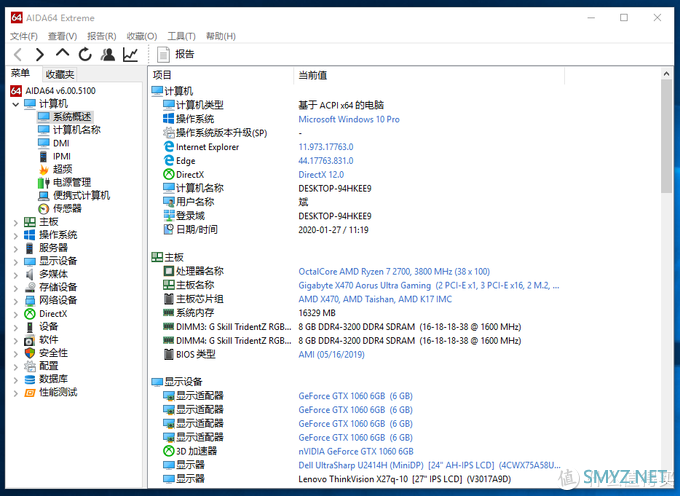
Task: Open the AMI (05/16/2019) BIOS link
Action: tap(332, 354)
